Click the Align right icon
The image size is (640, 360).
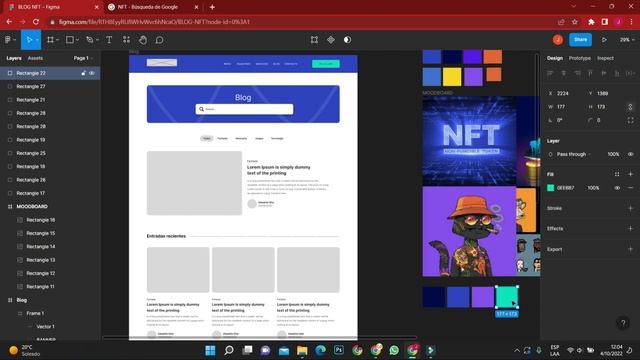click(x=577, y=73)
